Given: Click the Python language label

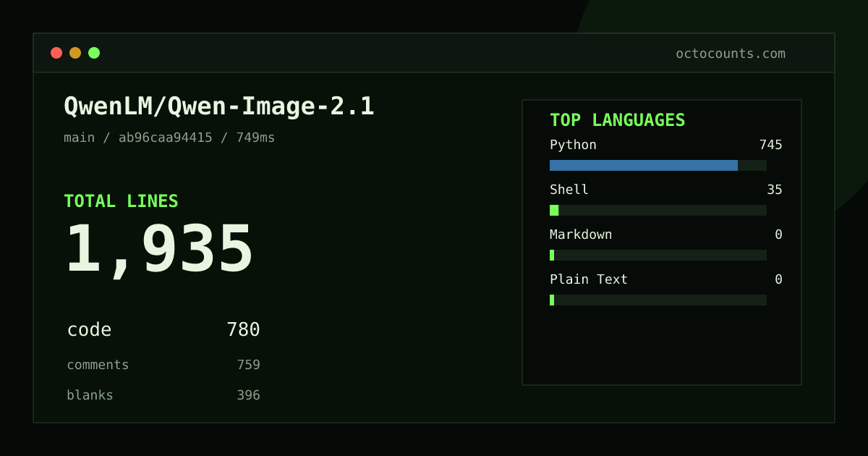Looking at the screenshot, I should point(573,145).
